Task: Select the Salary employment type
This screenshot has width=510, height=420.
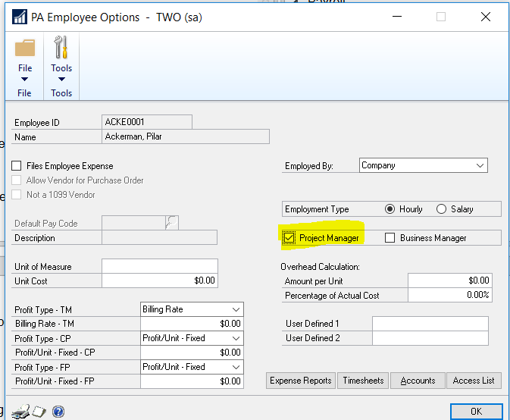Action: click(441, 209)
